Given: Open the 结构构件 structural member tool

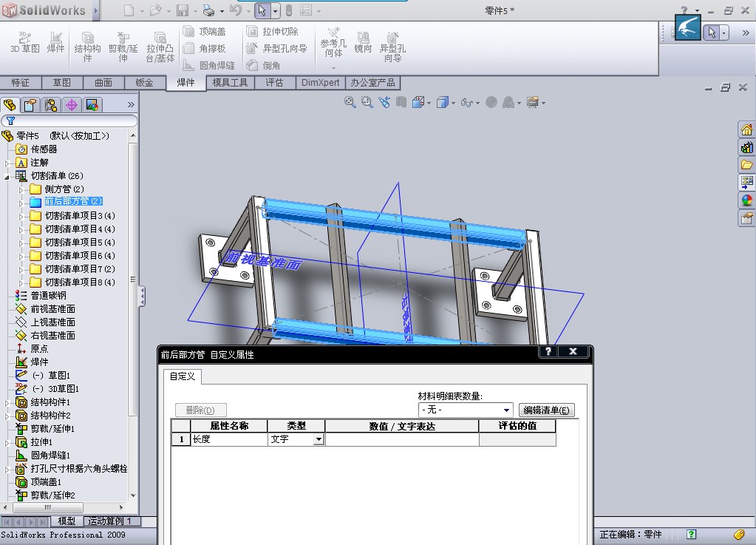Looking at the screenshot, I should [x=87, y=47].
